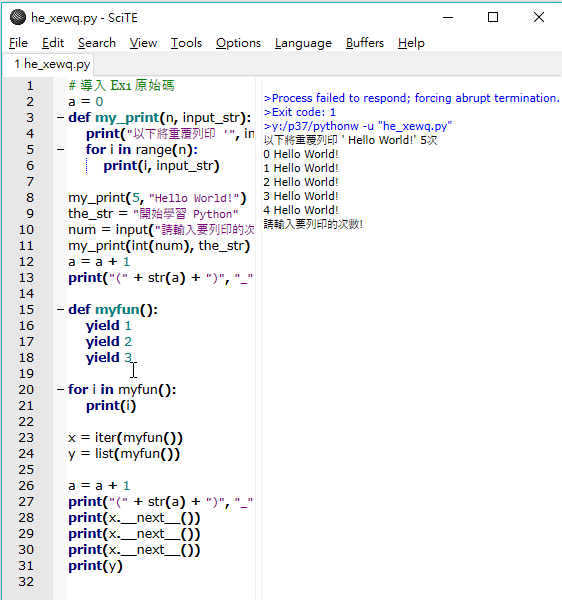Screen dimensions: 562x600
Task: Collapse the myfun definition fold marker
Action: (60, 310)
